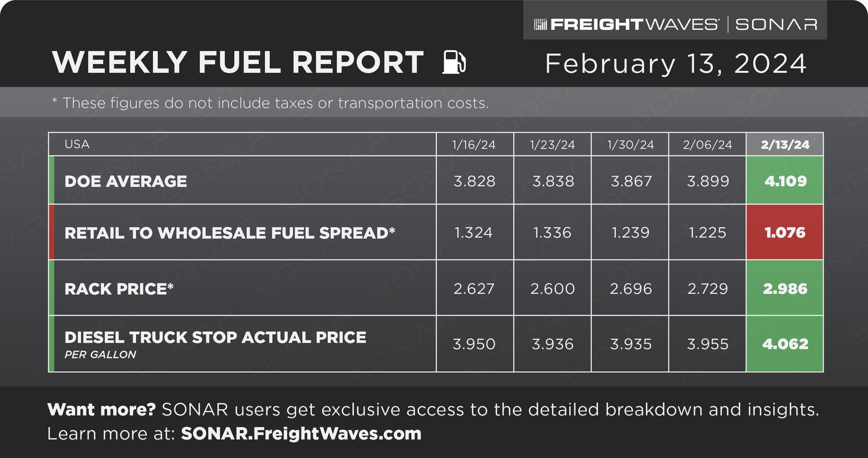Screen dimensions: 868x458
Task: Click the red spread value 1.076 cell
Action: coord(785,233)
